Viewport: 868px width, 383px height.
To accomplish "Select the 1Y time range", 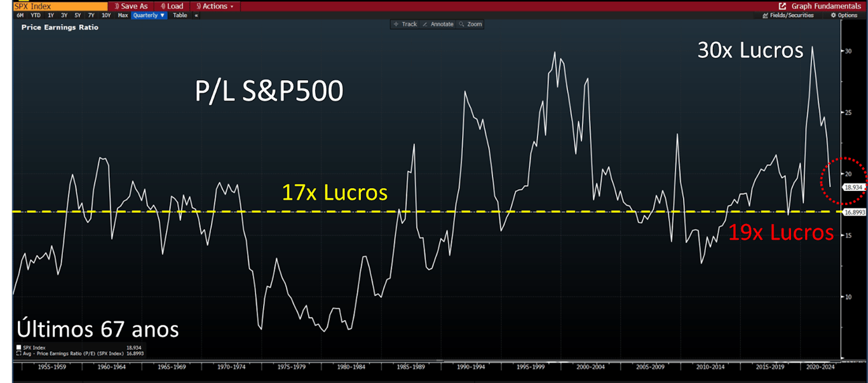I will [51, 15].
